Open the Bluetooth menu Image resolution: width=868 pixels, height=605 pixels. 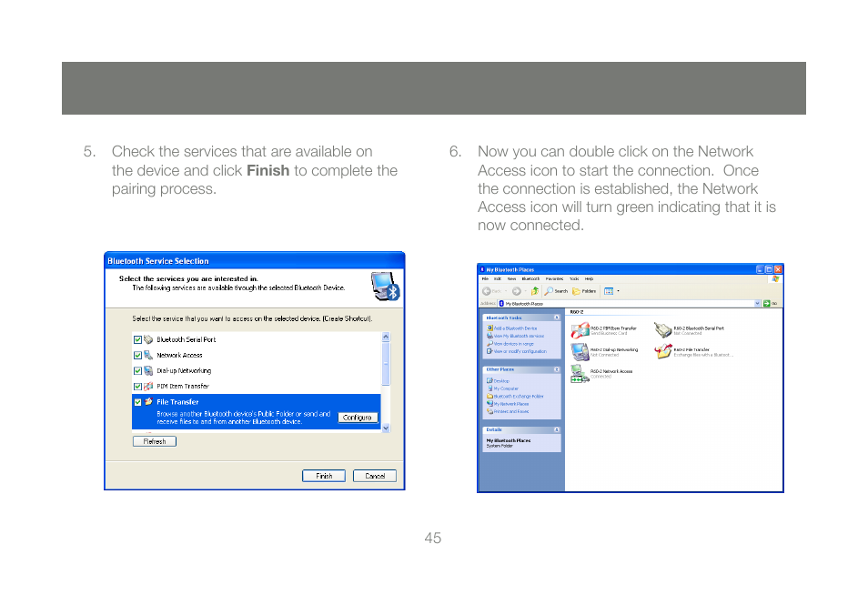(x=530, y=279)
